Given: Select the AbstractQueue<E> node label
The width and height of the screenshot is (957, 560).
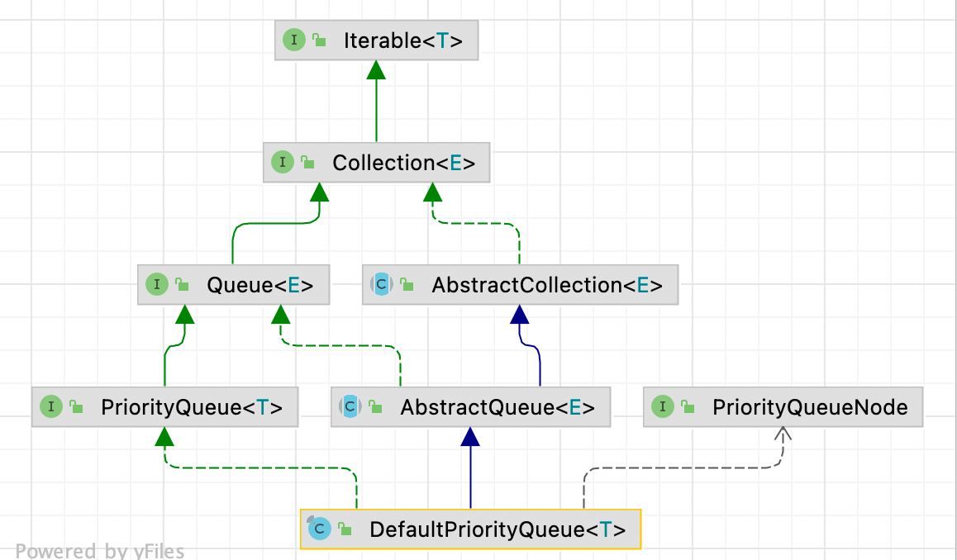Looking at the screenshot, I should [x=498, y=407].
